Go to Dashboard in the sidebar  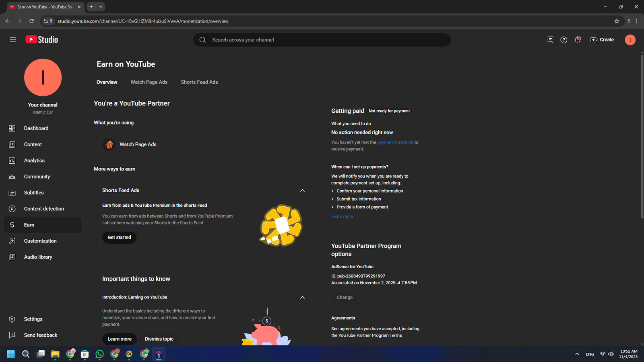pyautogui.click(x=43, y=128)
